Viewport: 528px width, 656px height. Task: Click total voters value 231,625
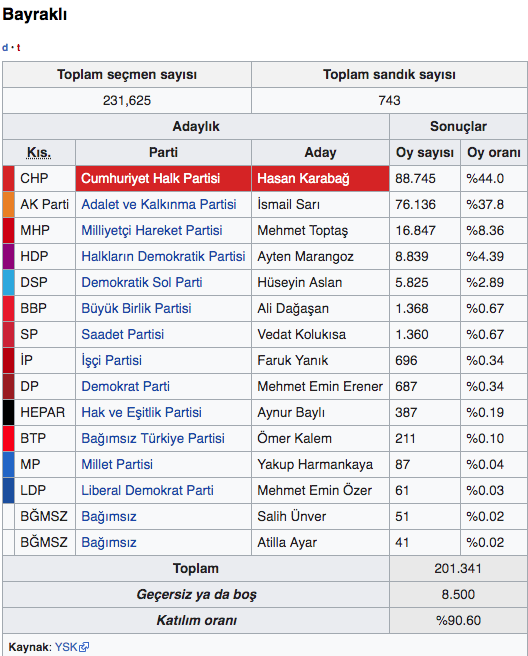coord(127,101)
